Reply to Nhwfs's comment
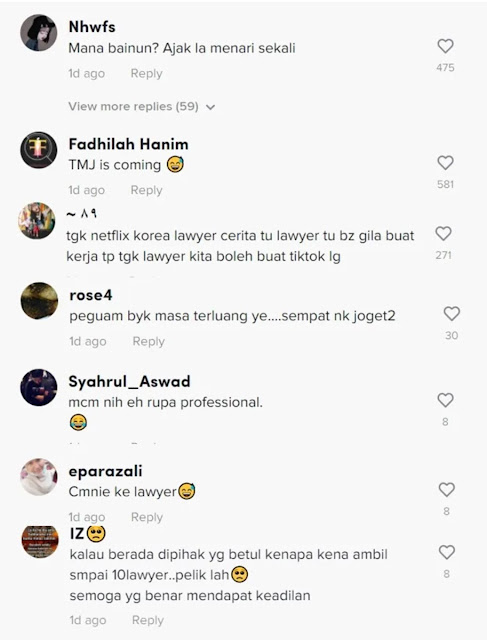This screenshot has height=640, width=487. click(x=147, y=73)
